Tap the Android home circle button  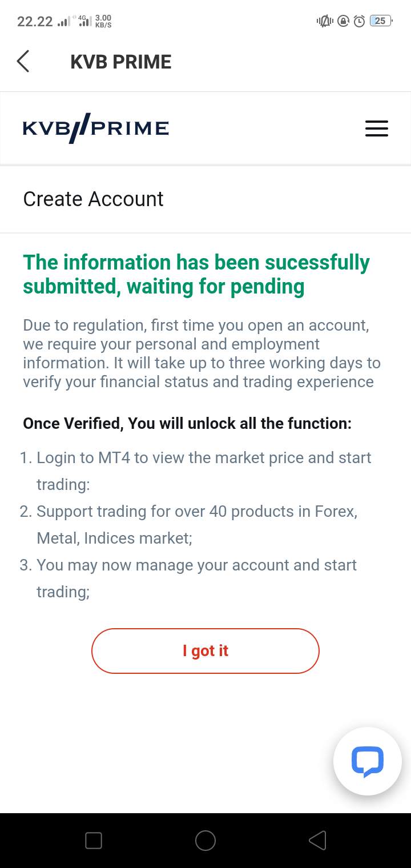205,840
